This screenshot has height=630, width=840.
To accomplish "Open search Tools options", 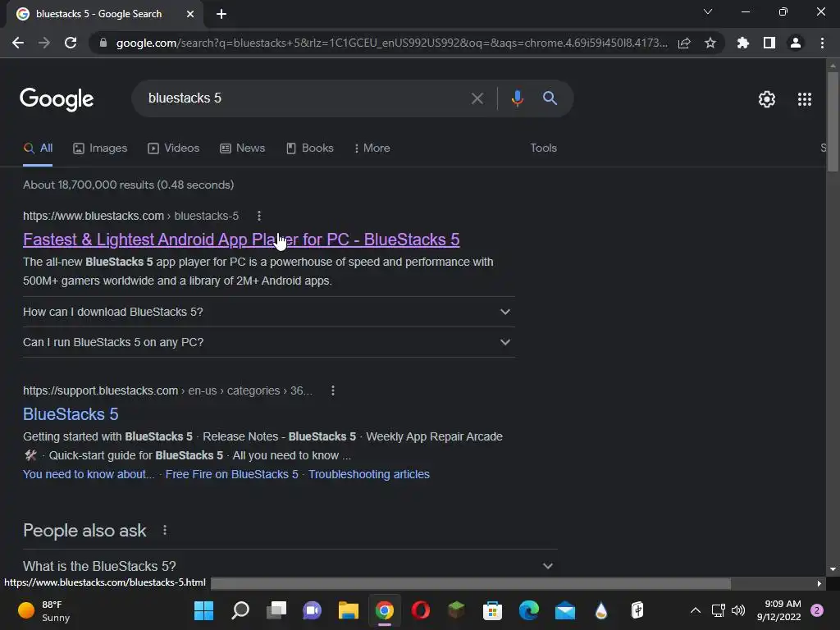I will tap(543, 148).
